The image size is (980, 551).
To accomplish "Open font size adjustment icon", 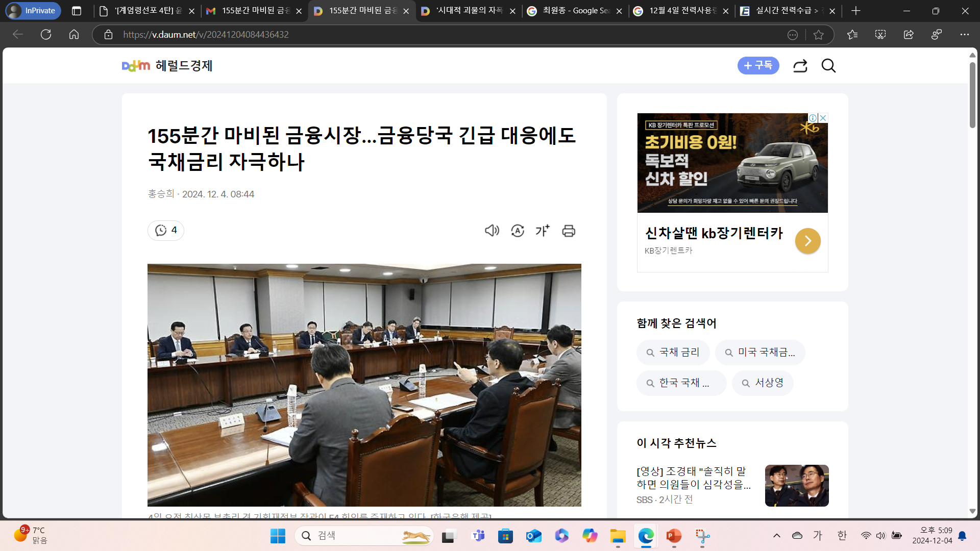I will click(x=543, y=231).
